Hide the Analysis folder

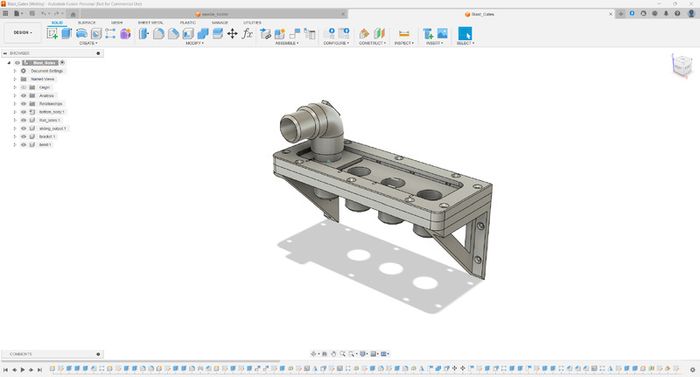coord(24,96)
